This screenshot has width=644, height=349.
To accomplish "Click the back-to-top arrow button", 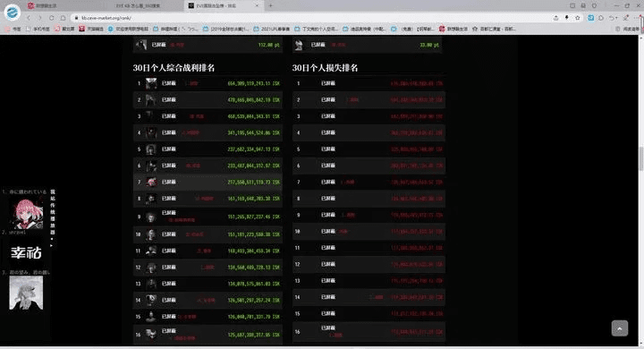I will tap(619, 328).
